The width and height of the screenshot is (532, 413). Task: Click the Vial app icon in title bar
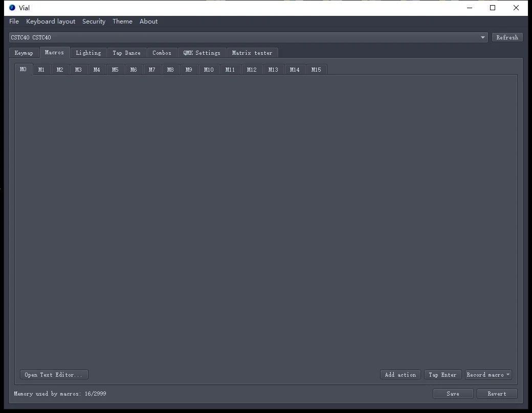(12, 8)
